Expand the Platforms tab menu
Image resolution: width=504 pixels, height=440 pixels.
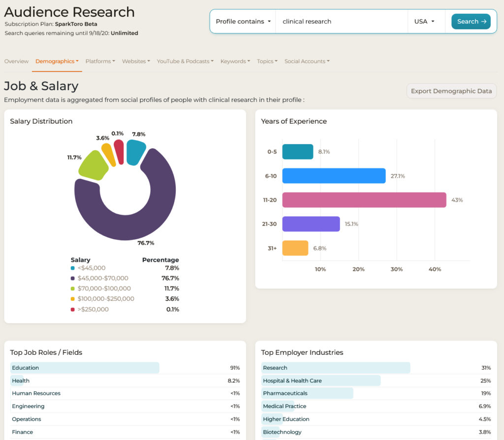[x=100, y=62]
